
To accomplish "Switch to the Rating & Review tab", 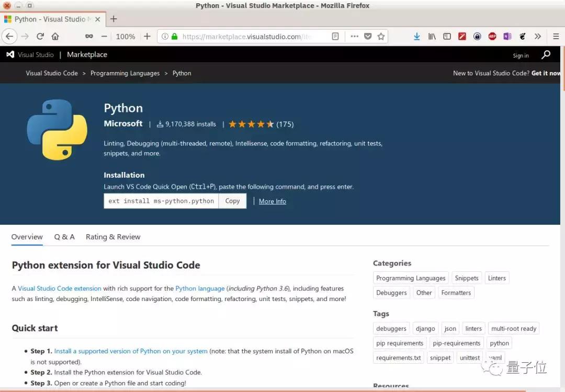I will pyautogui.click(x=112, y=237).
